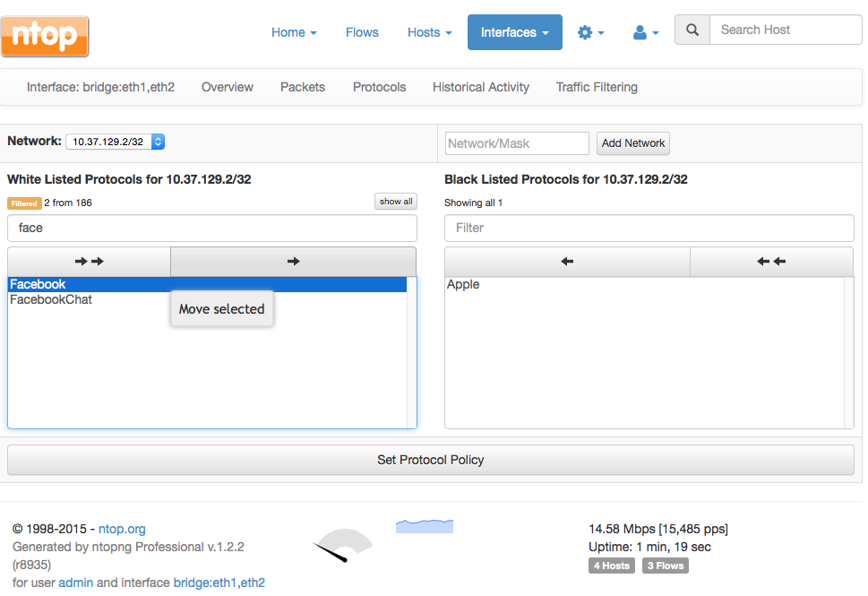Switch to the Packets tab
Image resolution: width=868 pixels, height=596 pixels.
(302, 87)
